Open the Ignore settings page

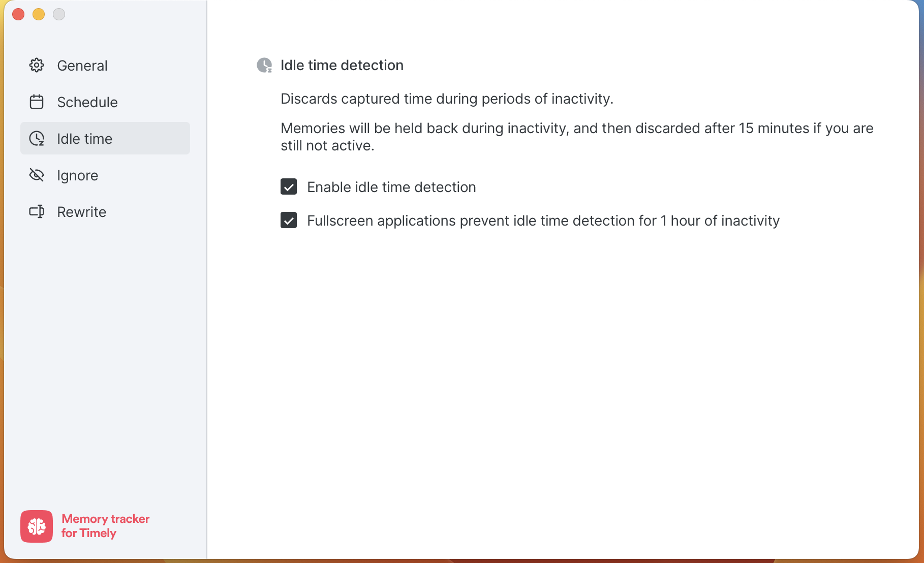(77, 175)
